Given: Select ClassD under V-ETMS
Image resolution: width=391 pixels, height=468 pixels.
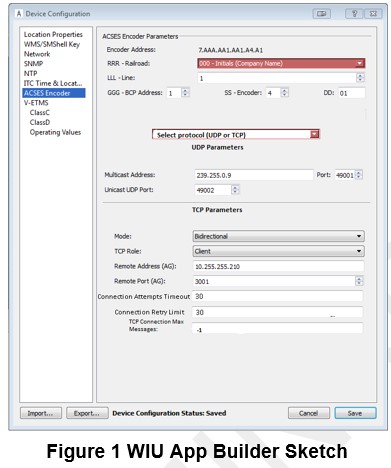Looking at the screenshot, I should [x=40, y=122].
